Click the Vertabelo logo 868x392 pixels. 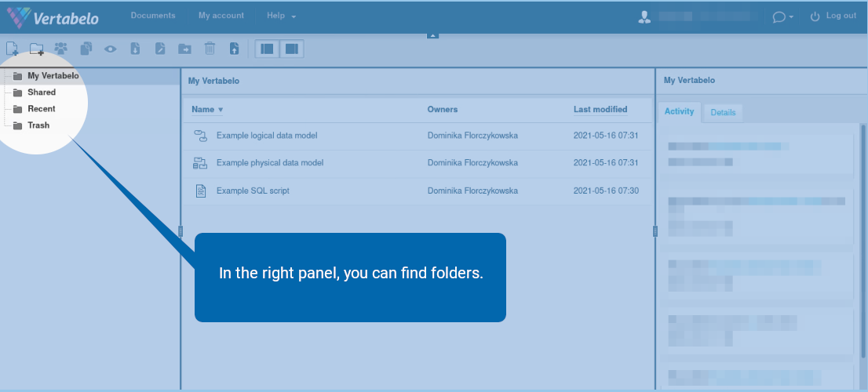[x=53, y=18]
